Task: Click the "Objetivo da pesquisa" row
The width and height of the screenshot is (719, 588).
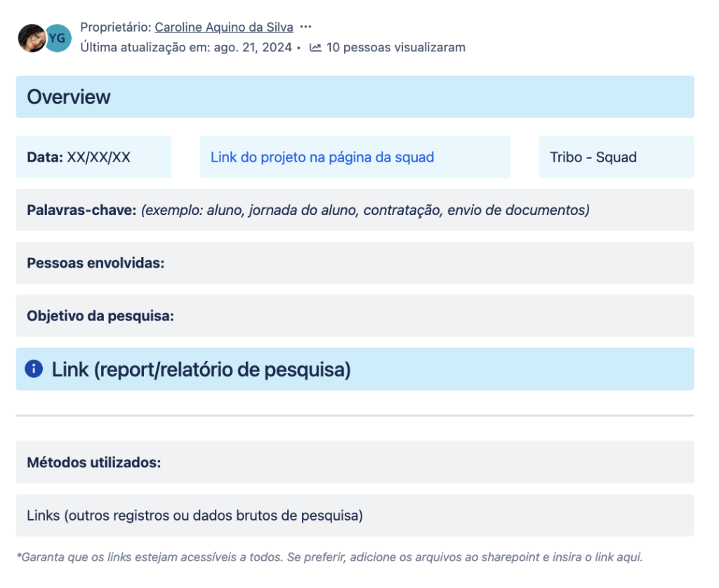Action: (x=355, y=316)
